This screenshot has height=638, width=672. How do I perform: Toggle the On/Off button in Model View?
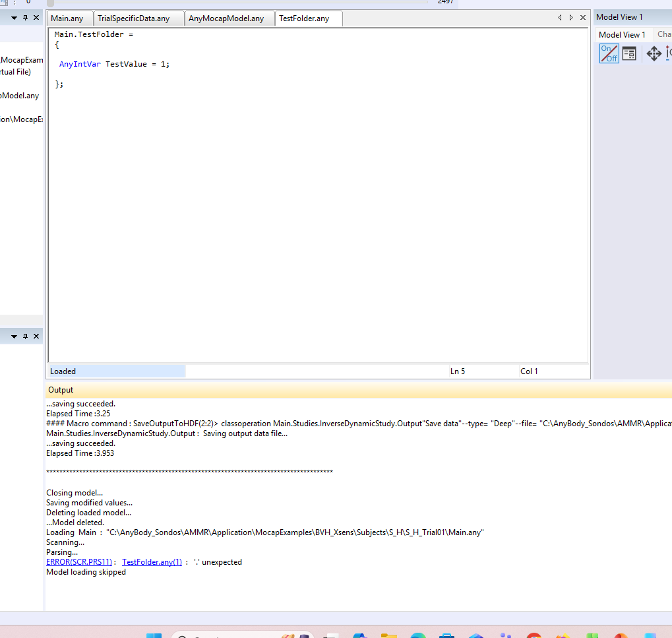(609, 53)
